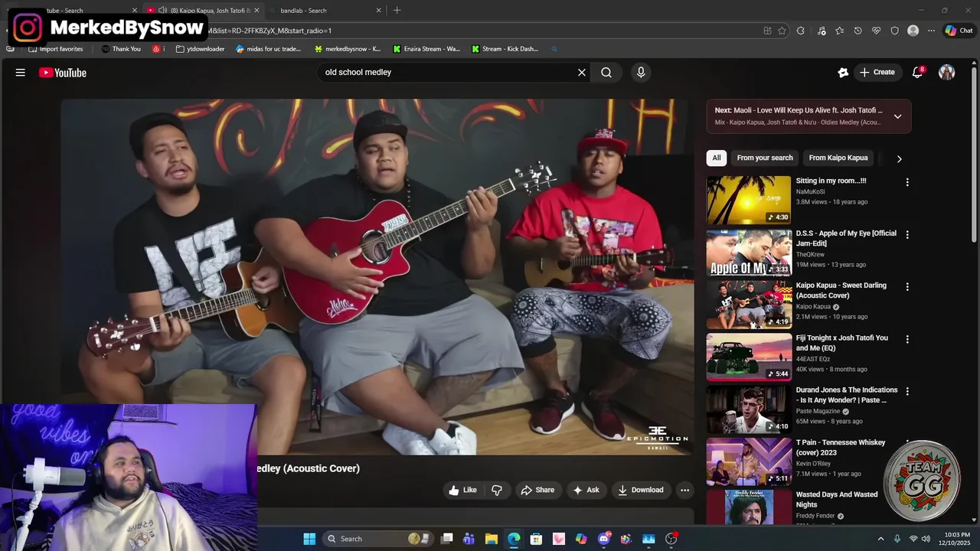Play the Apple of My Eye thumbnail
Screen dimensions: 980x551
point(749,253)
